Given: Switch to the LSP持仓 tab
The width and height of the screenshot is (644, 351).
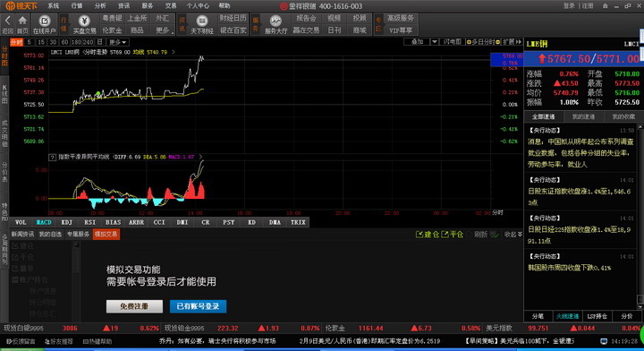Looking at the screenshot, I should coord(597,316).
